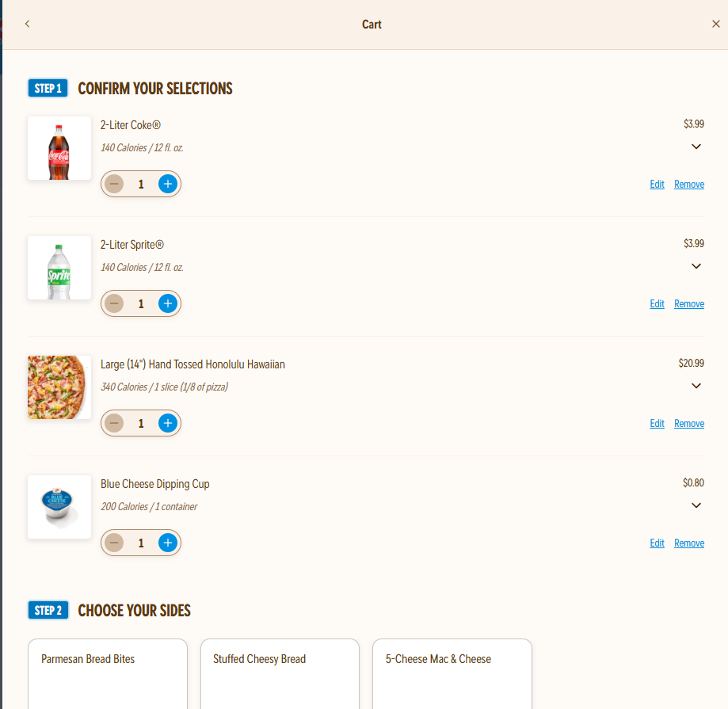Choose the Stuffed Cheesy Bread side card

tap(280, 673)
